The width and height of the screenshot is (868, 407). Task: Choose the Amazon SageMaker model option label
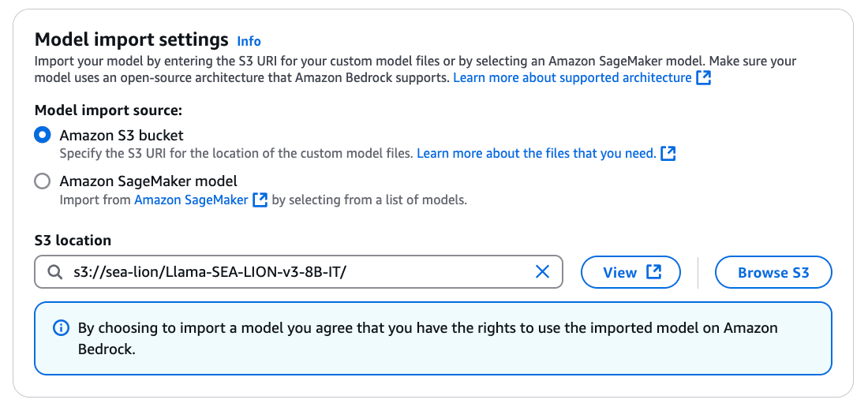point(148,181)
